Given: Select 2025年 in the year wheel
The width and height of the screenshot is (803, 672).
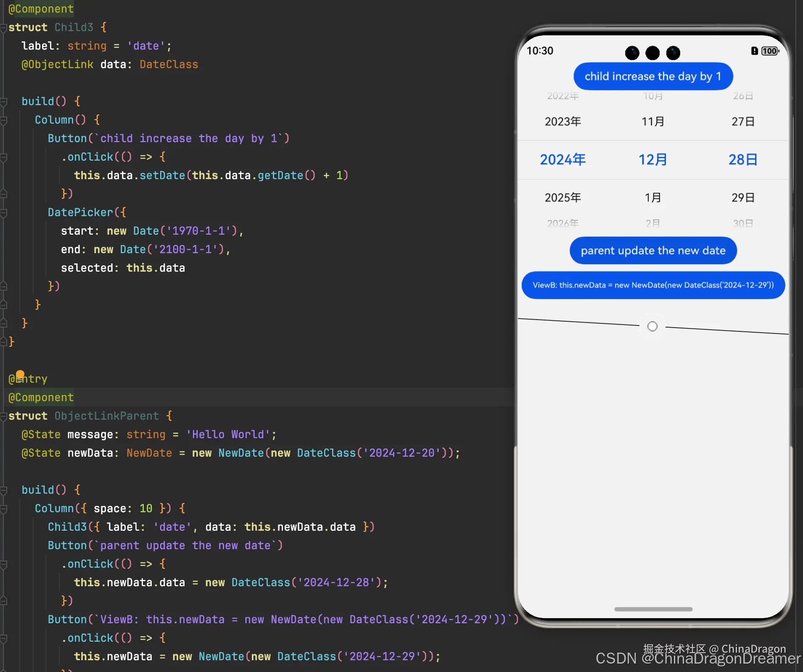Looking at the screenshot, I should [x=563, y=198].
